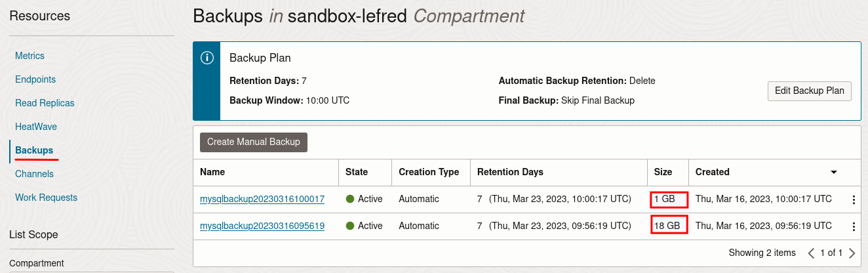Open mysqlbackup20230316100017 backup link

coord(262,199)
